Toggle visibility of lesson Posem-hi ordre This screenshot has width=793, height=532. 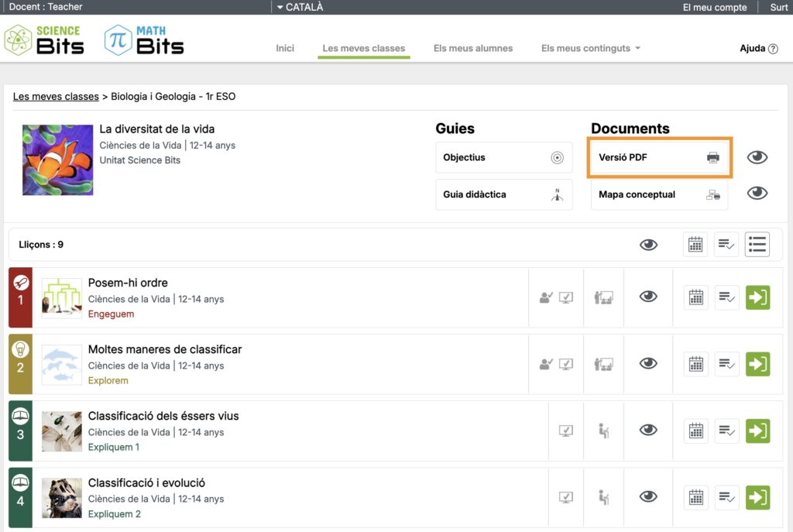coord(648,297)
